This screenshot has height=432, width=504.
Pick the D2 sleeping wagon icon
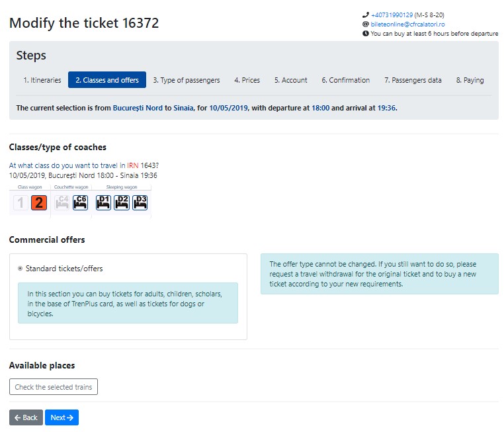coord(122,203)
